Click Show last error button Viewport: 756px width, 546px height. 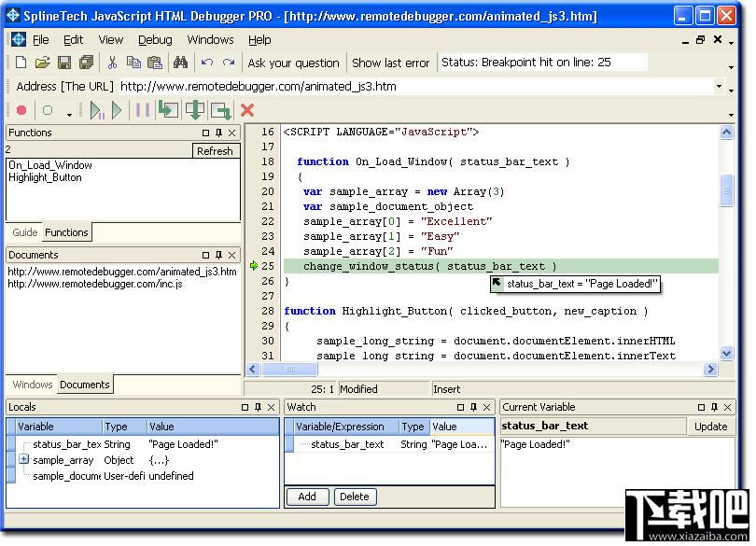pyautogui.click(x=390, y=63)
